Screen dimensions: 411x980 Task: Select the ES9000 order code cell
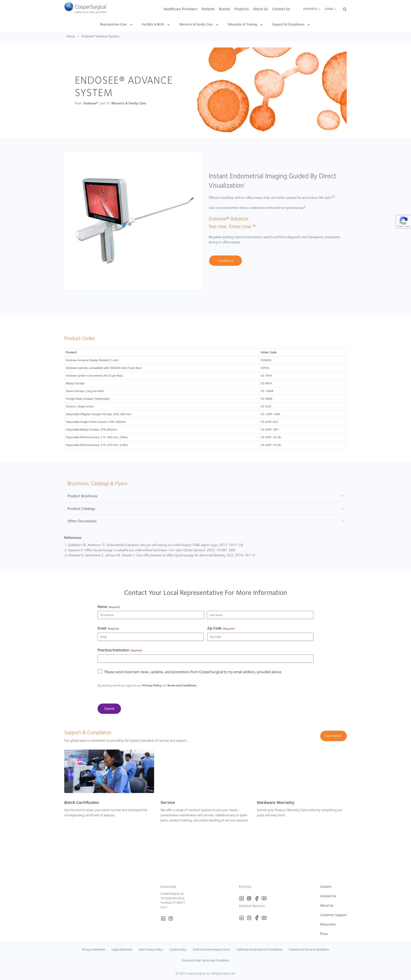click(x=303, y=360)
